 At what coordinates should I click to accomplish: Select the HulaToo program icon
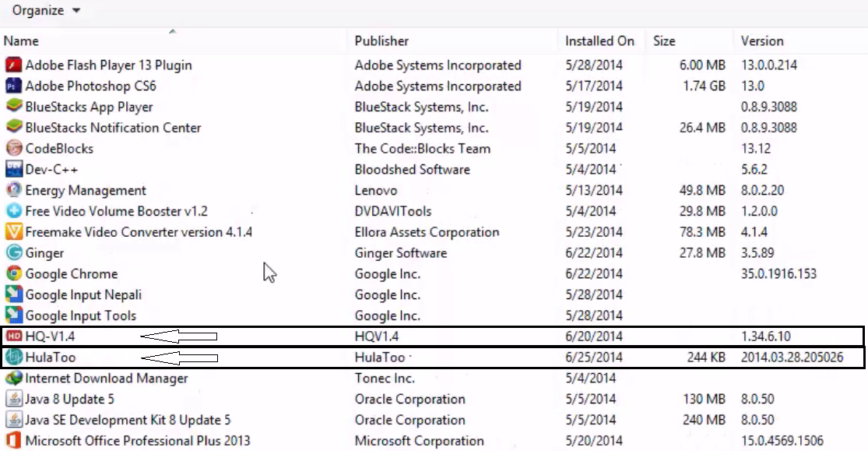(13, 358)
